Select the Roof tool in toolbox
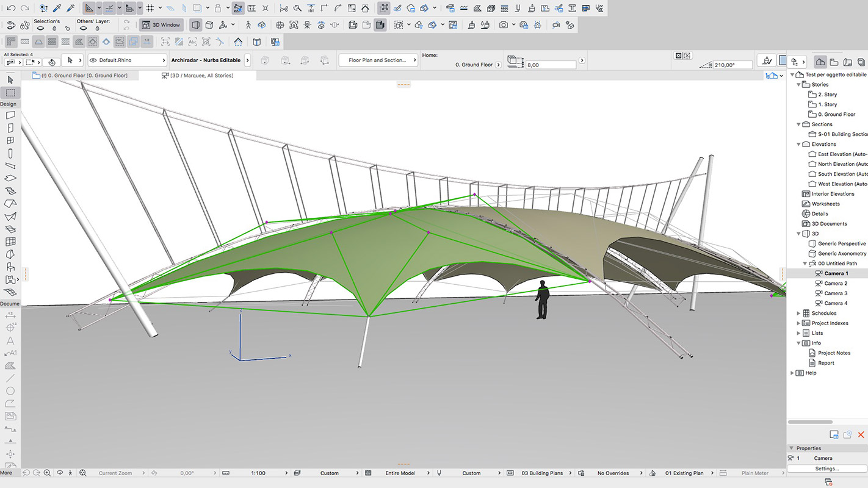The width and height of the screenshot is (868, 488). pyautogui.click(x=10, y=204)
